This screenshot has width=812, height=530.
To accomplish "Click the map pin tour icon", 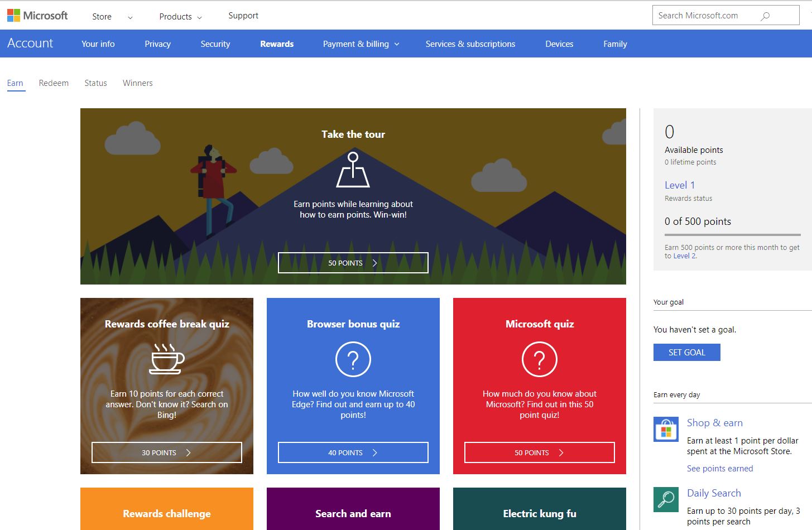I will (353, 170).
